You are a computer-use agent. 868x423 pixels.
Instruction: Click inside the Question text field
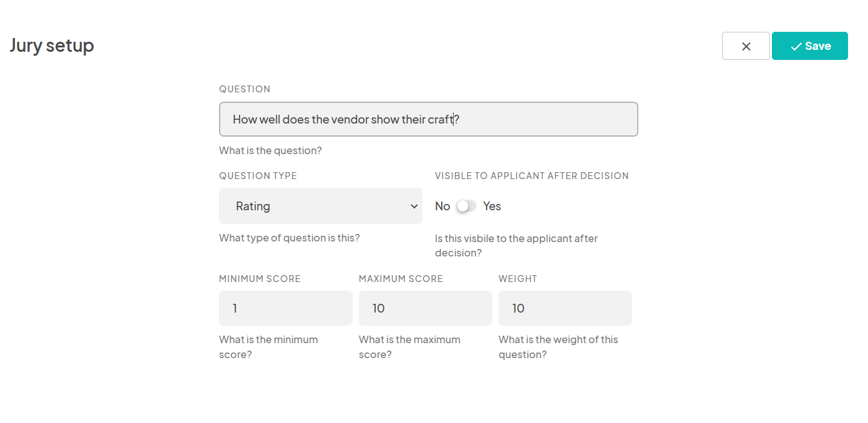coord(428,119)
